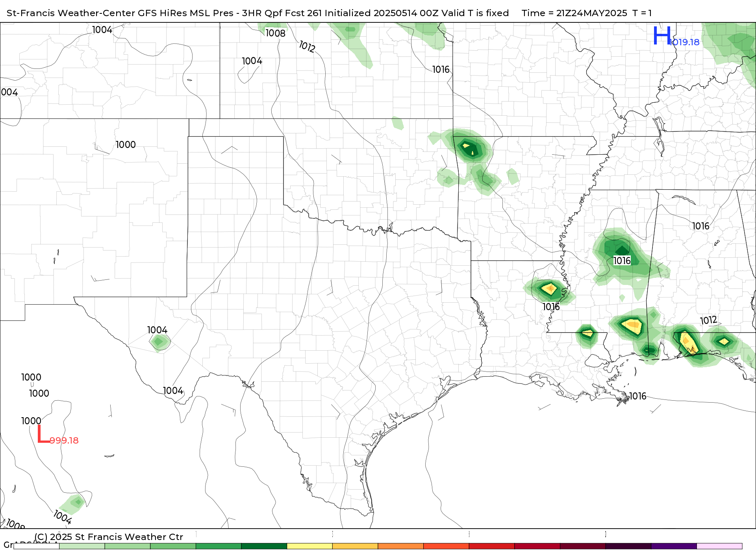756x551 pixels.
Task: Select the 999.18 low pressure value
Action: tap(64, 440)
